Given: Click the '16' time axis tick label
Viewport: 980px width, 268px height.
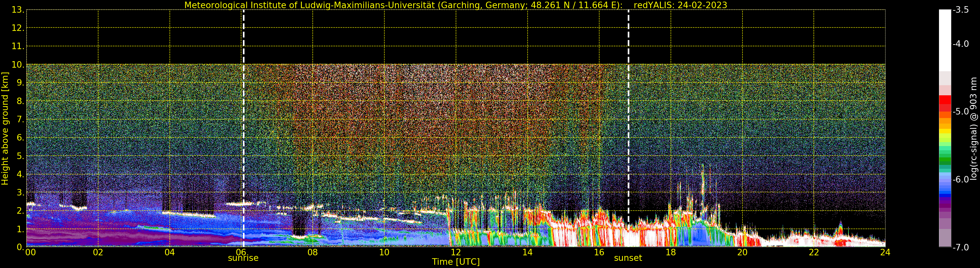Looking at the screenshot, I should tap(599, 252).
